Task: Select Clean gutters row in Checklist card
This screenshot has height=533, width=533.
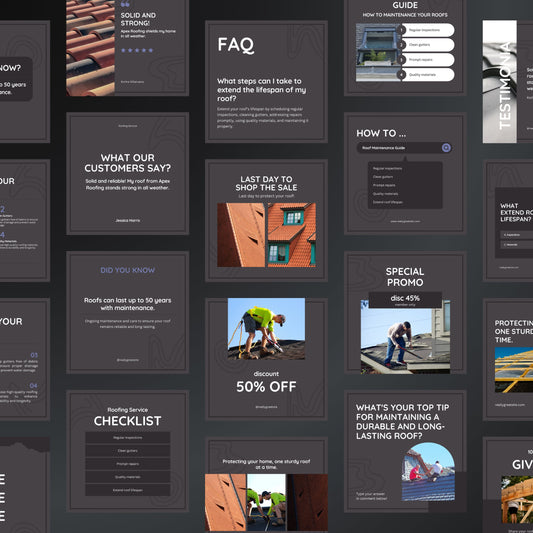Action: point(127,451)
